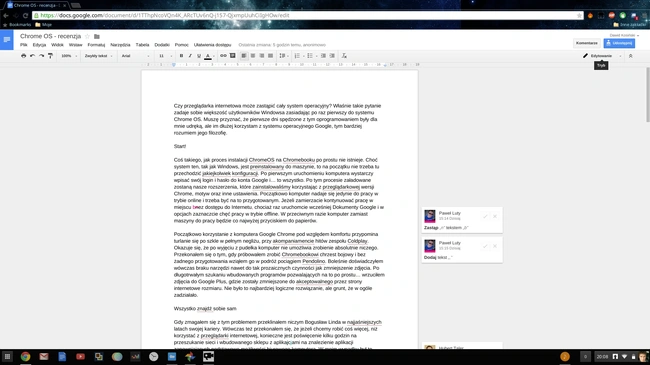This screenshot has height=365, width=650.
Task: Reject the Zastąp suggestion with its X
Action: (495, 216)
